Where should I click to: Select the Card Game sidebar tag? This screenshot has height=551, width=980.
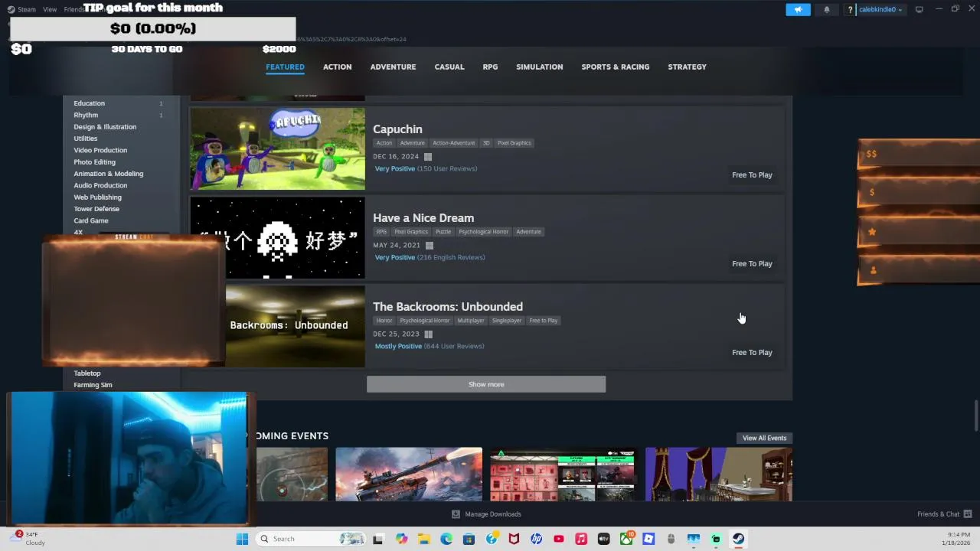pyautogui.click(x=90, y=220)
